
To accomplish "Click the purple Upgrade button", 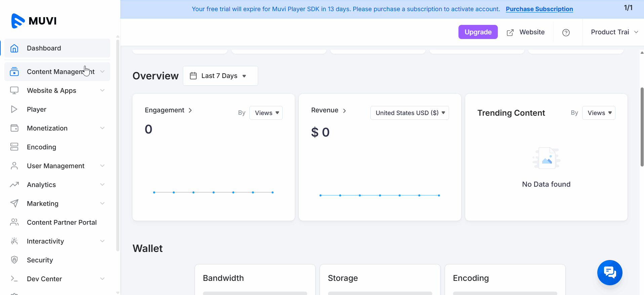I will (478, 32).
